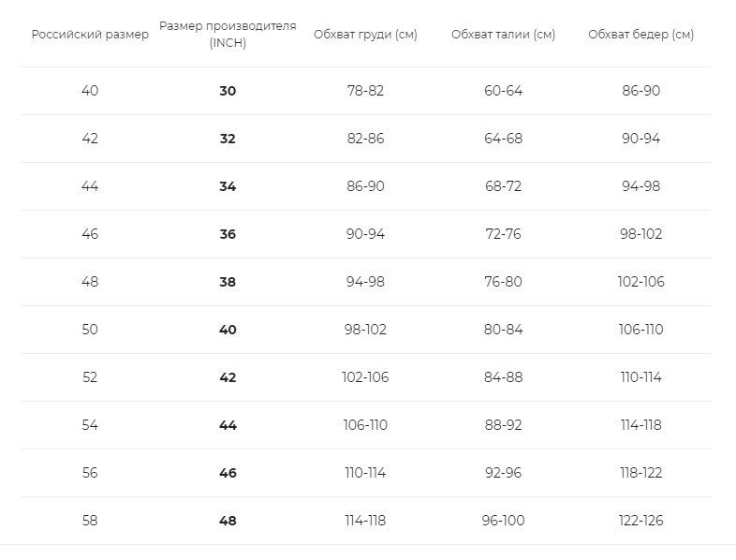Click the 'Обхват талии (см)' header
Viewport: 736px width, 560px height.
[503, 35]
